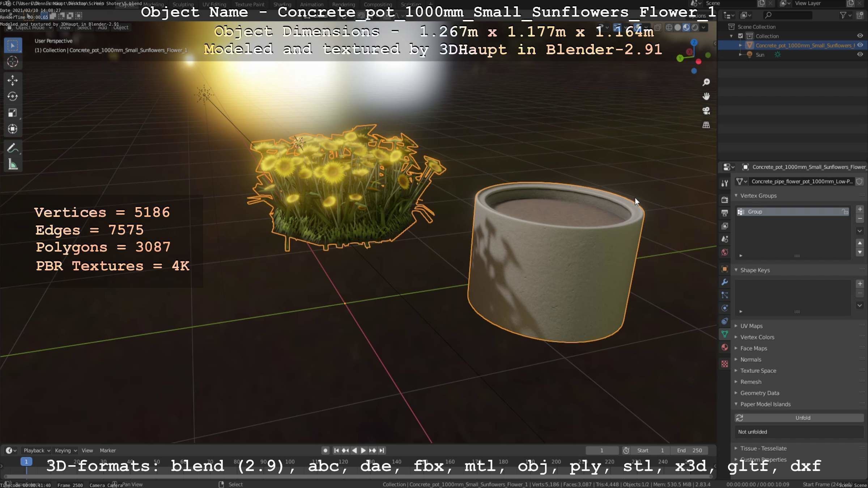
Task: Click the pan view hand icon
Action: 706,97
